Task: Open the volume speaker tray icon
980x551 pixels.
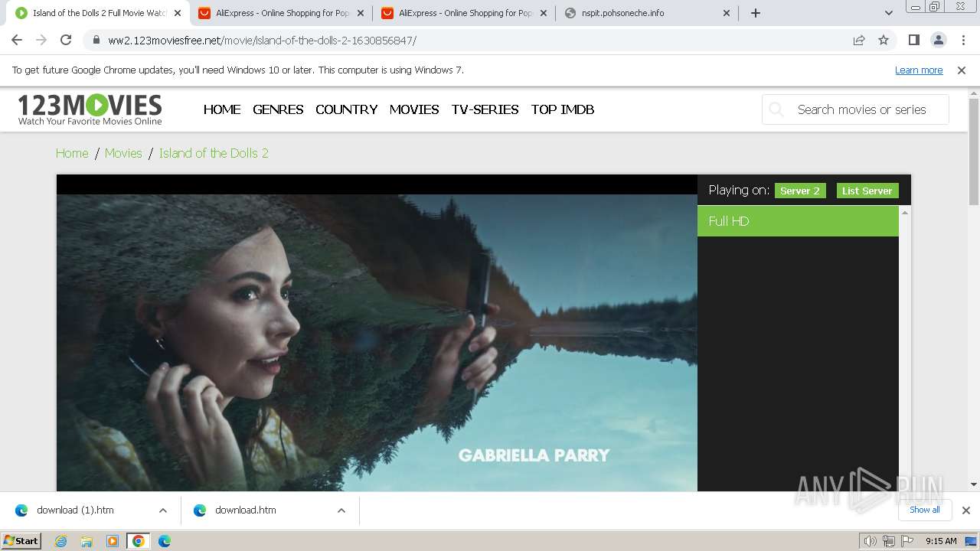Action: tap(871, 541)
